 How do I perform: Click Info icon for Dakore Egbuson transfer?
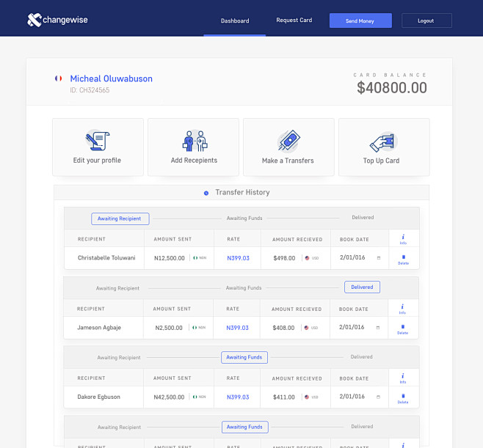[402, 378]
